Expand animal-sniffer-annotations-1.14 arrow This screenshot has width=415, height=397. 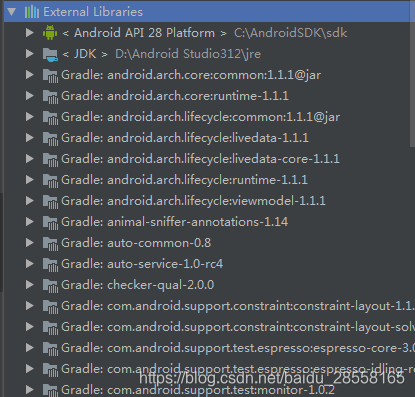point(30,222)
